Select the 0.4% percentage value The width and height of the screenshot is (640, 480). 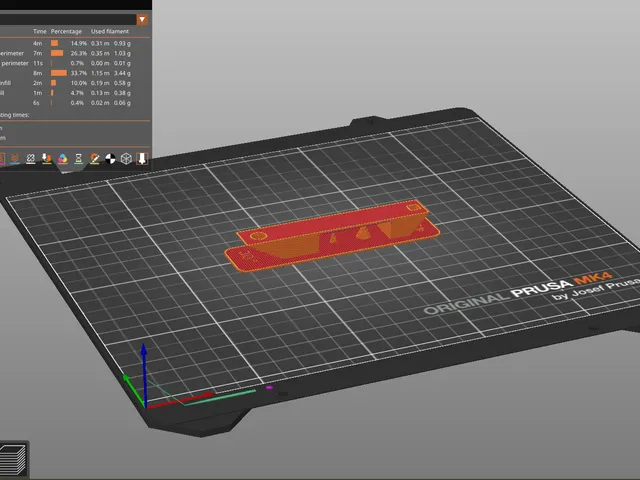77,103
